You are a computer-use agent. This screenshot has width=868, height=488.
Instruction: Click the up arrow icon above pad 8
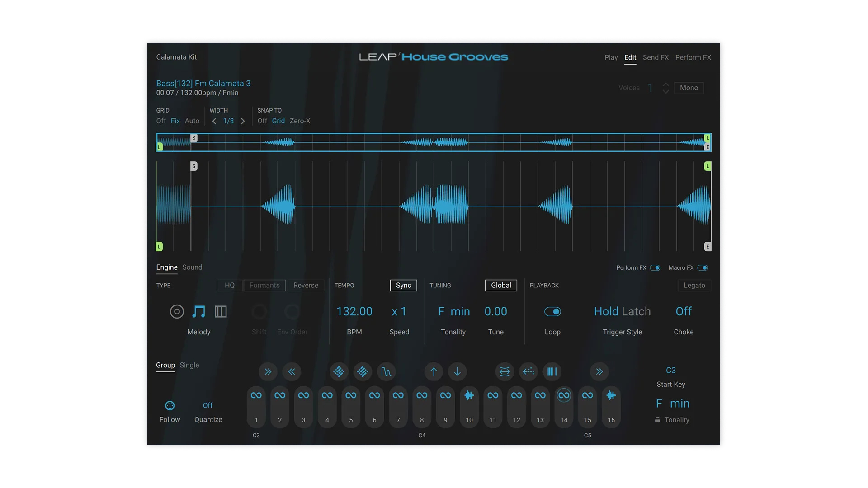pyautogui.click(x=434, y=372)
